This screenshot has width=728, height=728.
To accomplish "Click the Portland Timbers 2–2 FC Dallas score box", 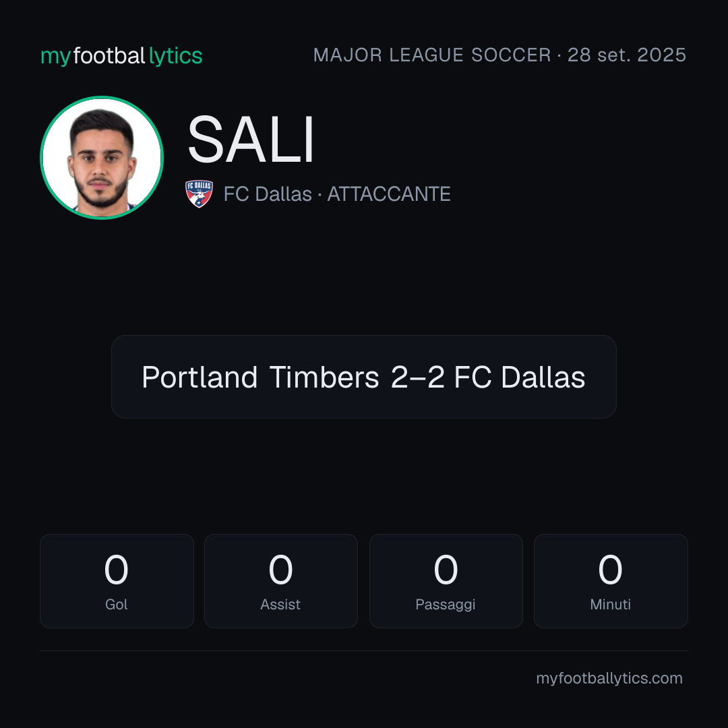I will click(x=363, y=377).
